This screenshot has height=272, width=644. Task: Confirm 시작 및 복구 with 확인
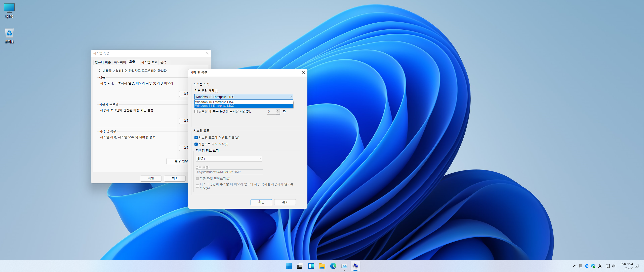261,202
